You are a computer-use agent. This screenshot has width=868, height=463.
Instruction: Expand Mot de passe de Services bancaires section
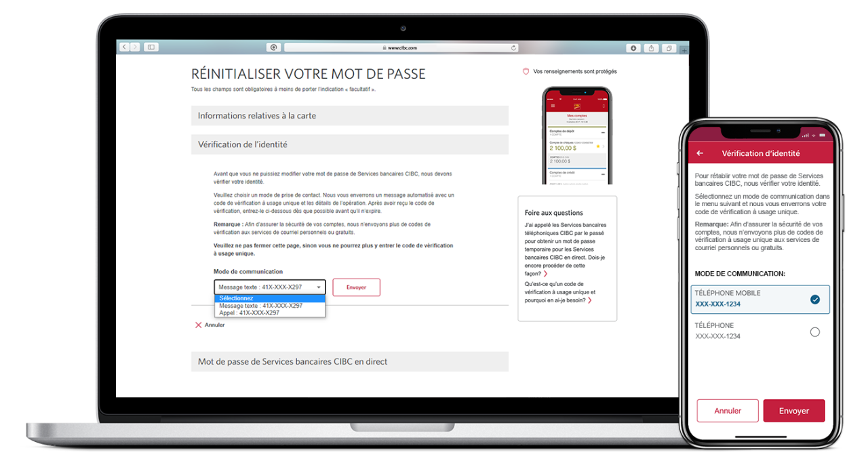point(350,361)
